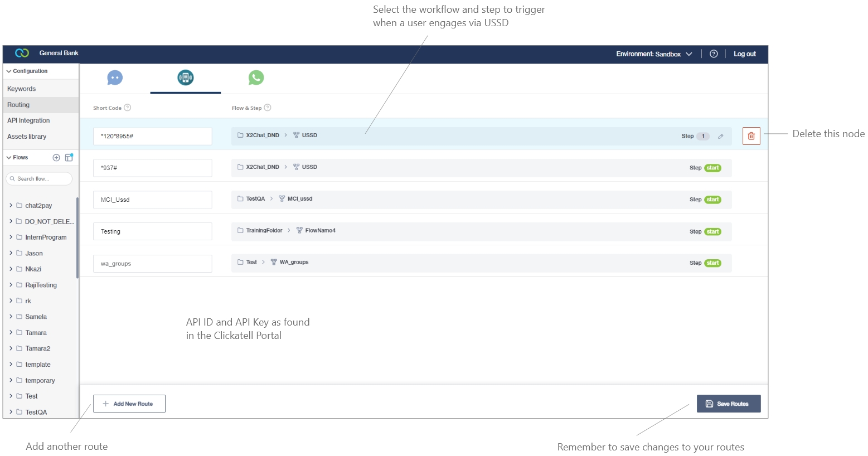
Task: Go to API Integration in sidebar
Action: point(28,120)
